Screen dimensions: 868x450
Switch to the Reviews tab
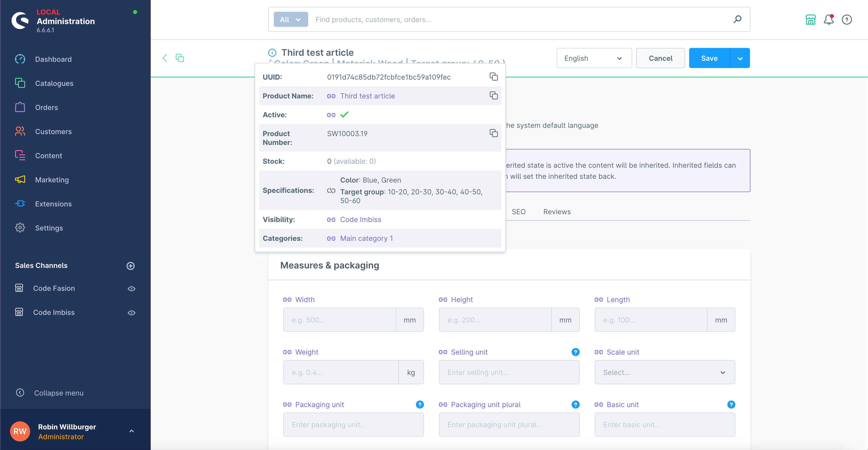[x=557, y=212]
